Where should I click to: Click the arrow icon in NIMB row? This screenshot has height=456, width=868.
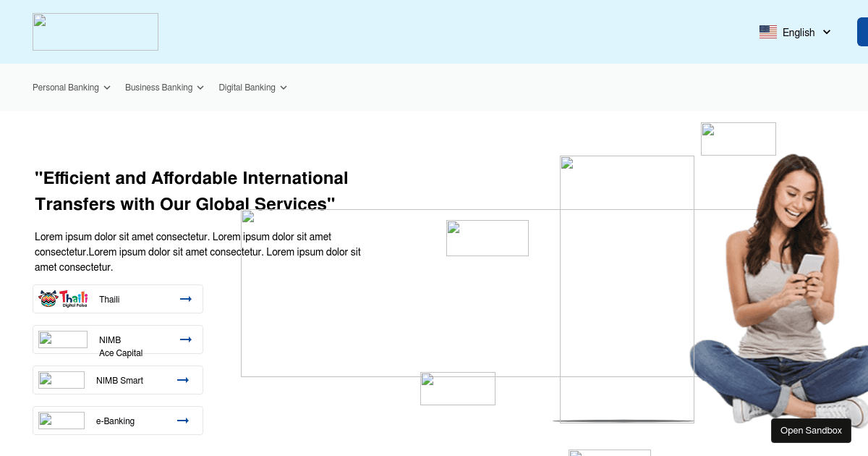pos(186,339)
